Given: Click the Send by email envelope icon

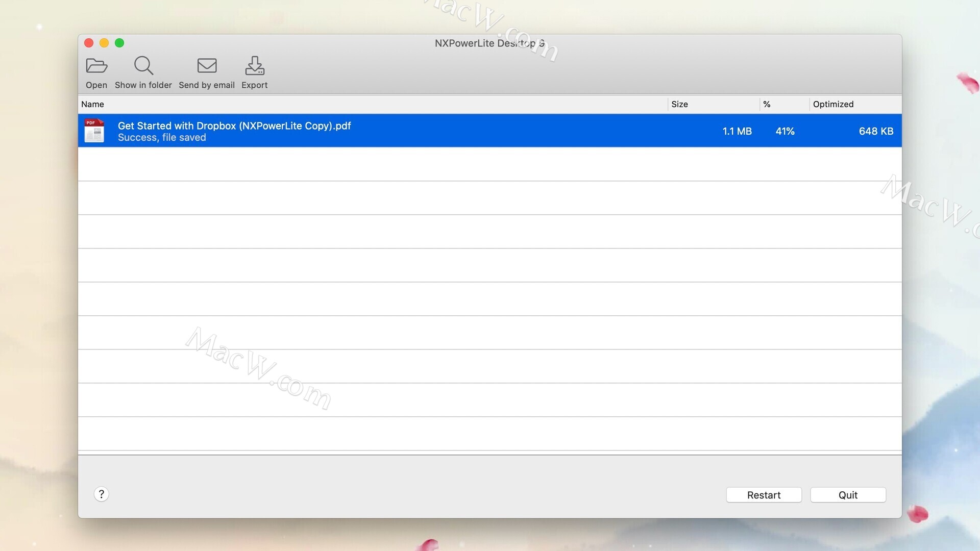Looking at the screenshot, I should coord(207,66).
